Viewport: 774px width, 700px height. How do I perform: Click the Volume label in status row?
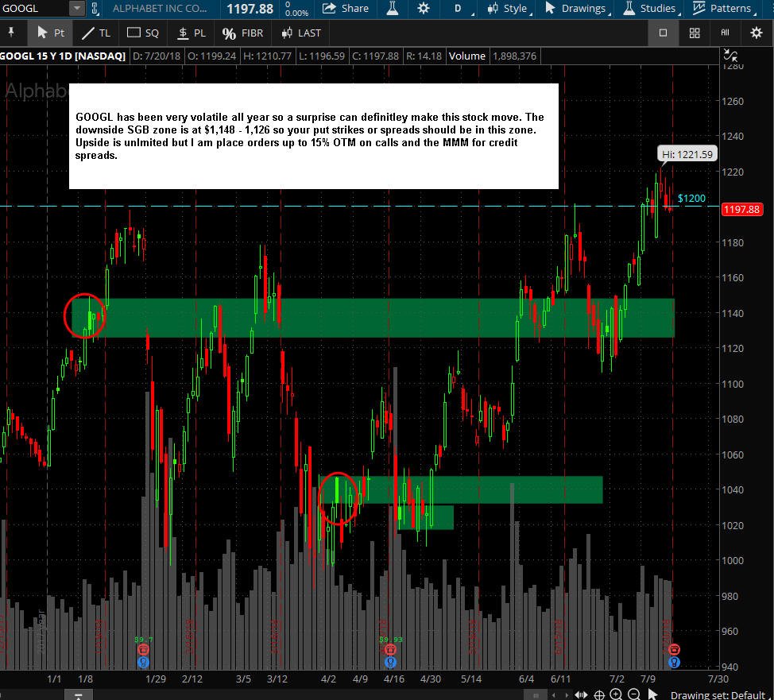point(467,56)
